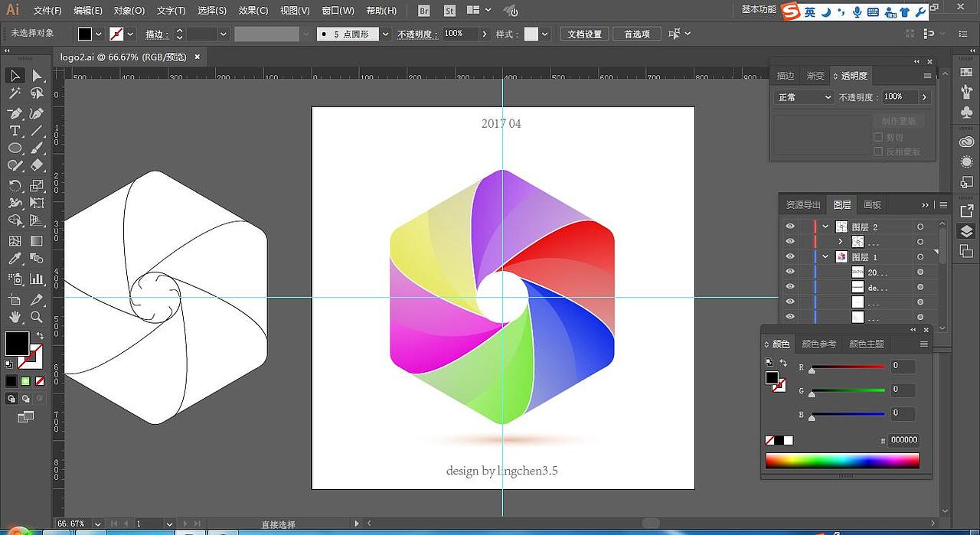Click the 首选项 button
The height and width of the screenshot is (535, 980).
[x=636, y=34]
